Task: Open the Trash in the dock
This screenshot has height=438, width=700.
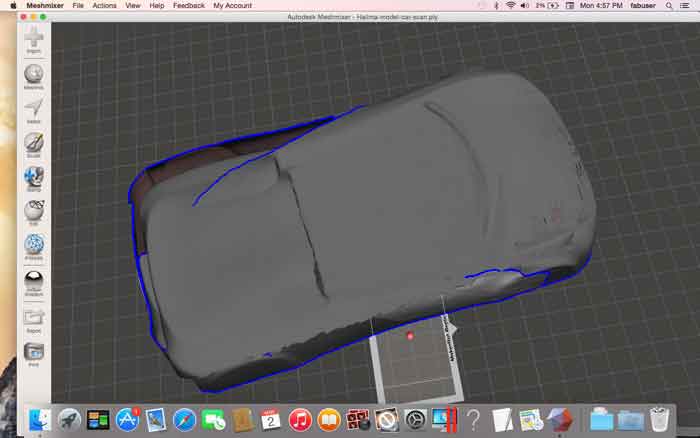Action: click(659, 420)
